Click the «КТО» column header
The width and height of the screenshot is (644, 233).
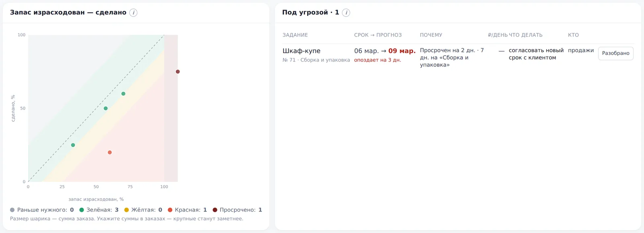tap(573, 35)
